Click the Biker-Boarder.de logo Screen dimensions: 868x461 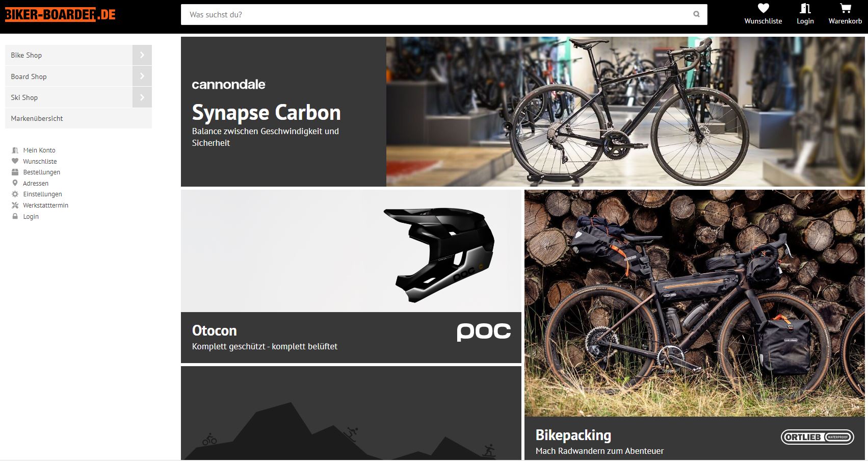[x=60, y=14]
